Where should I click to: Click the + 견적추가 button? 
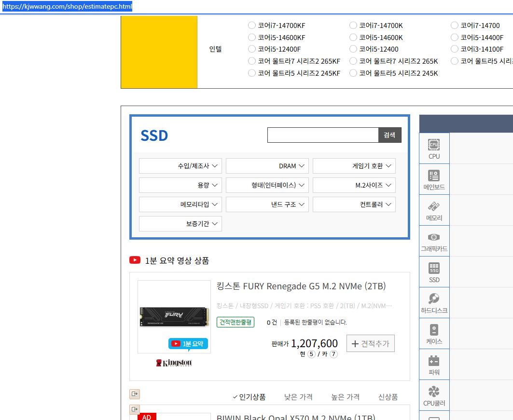370,343
